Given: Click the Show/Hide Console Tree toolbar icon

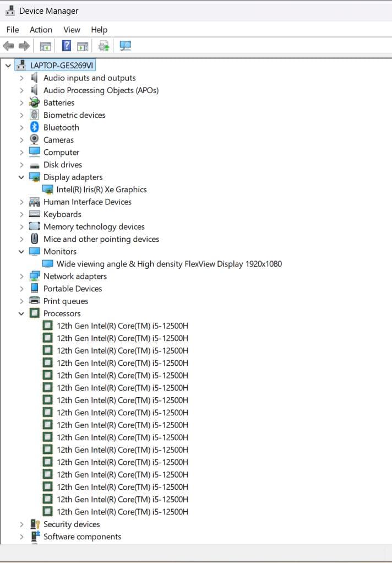Looking at the screenshot, I should (46, 46).
